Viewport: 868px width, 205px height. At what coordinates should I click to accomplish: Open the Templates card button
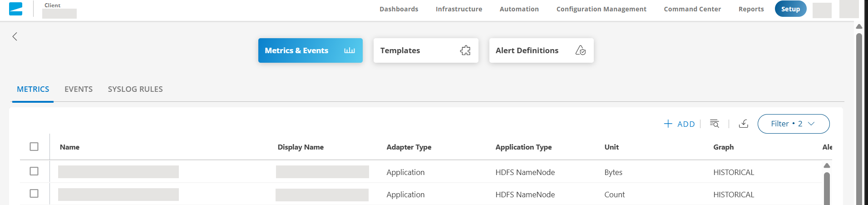[425, 50]
